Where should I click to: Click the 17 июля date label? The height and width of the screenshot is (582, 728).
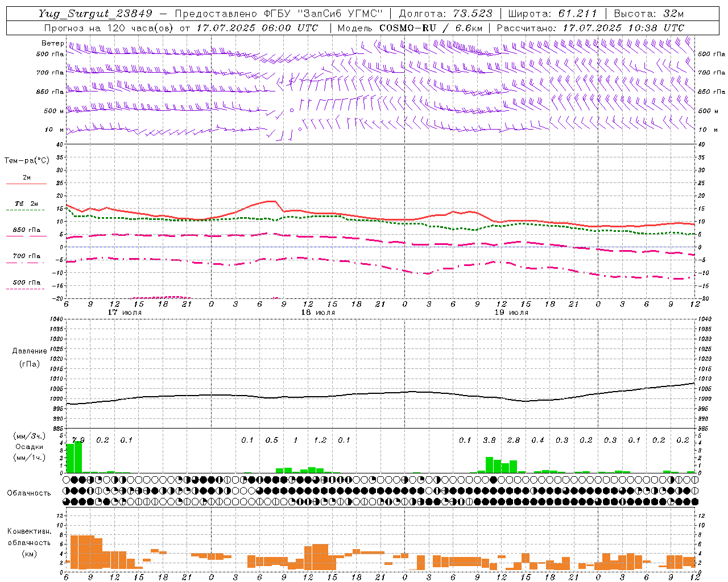point(125,313)
